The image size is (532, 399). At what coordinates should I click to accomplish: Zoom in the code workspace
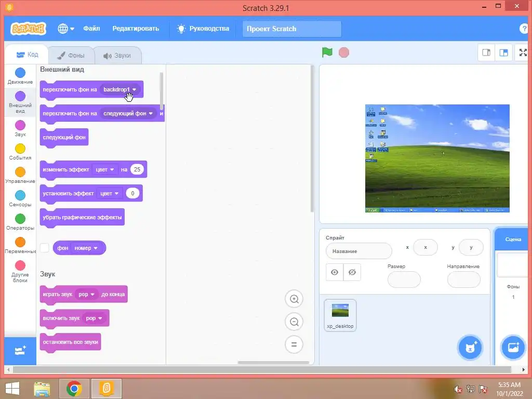[294, 299]
